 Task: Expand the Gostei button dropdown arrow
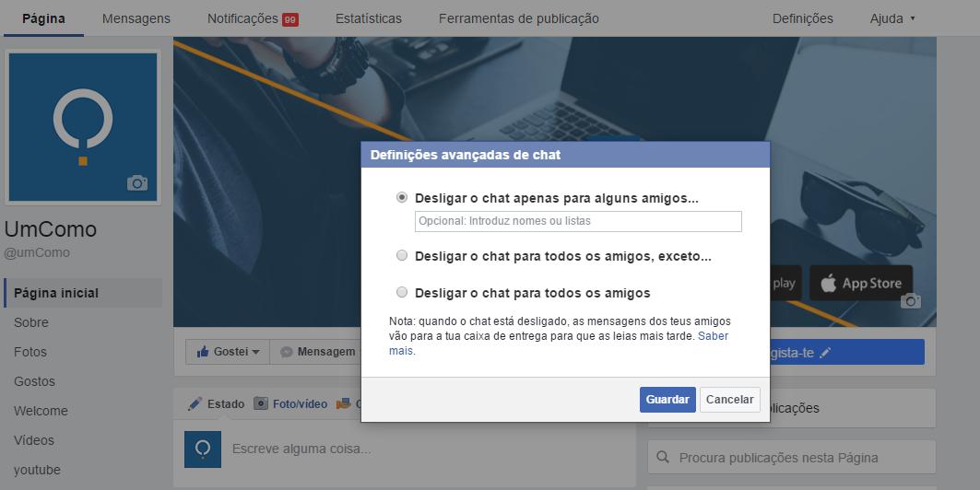(x=255, y=352)
